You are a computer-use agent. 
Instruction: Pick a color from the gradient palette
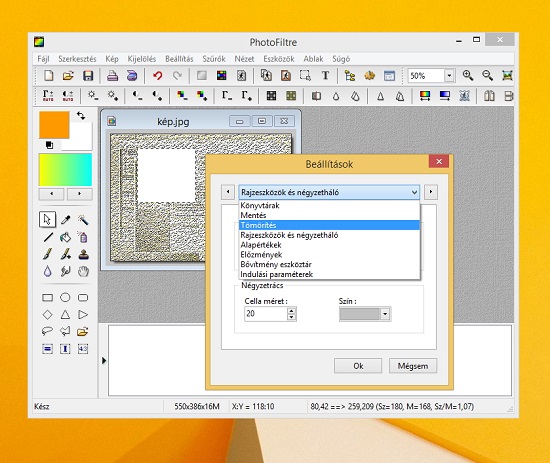coord(65,170)
